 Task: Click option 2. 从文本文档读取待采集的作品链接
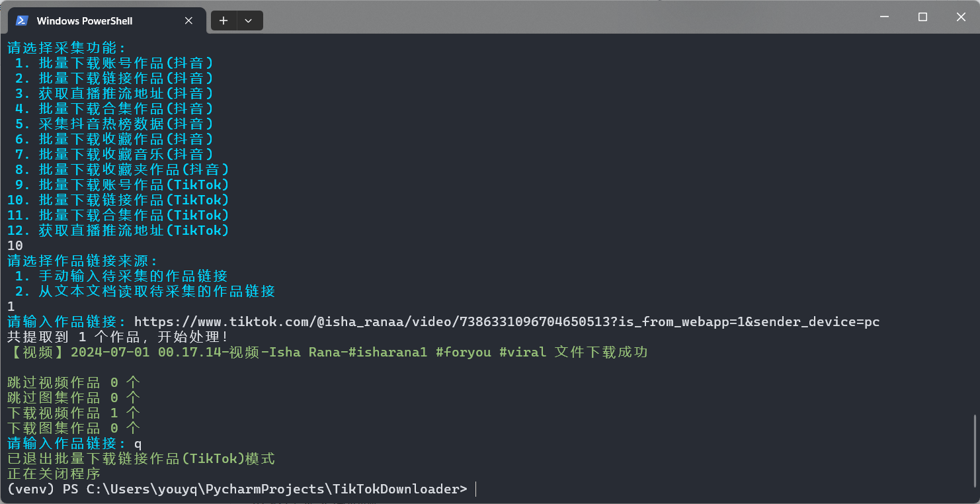point(145,291)
